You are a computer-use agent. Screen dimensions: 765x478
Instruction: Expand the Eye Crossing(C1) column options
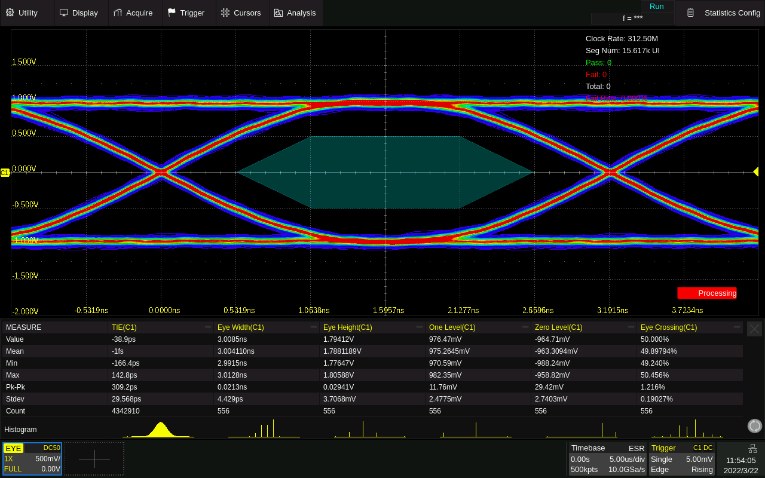(x=737, y=327)
